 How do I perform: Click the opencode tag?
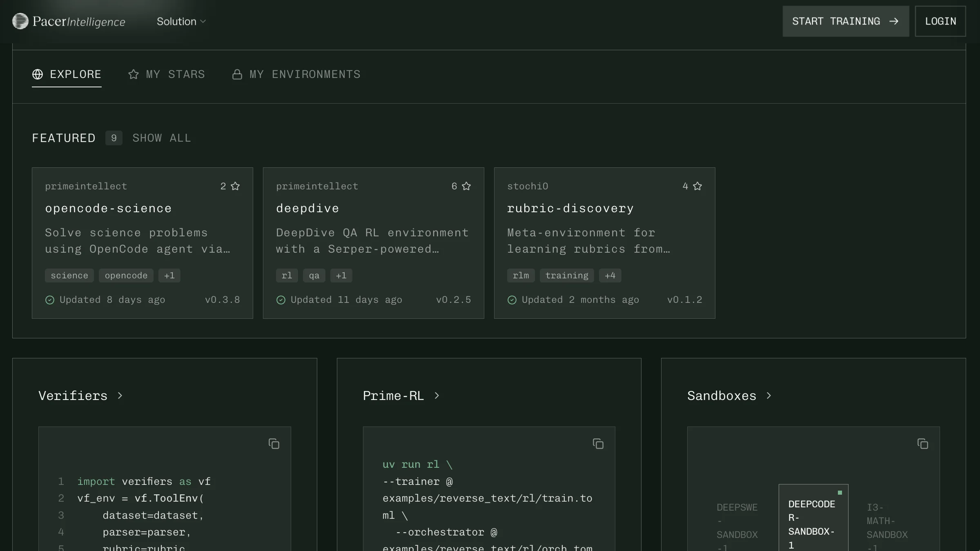[126, 275]
